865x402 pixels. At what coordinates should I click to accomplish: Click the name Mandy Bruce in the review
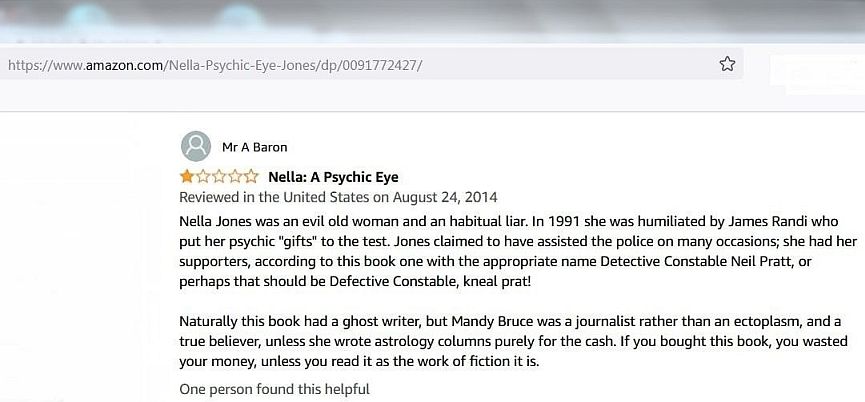point(485,321)
